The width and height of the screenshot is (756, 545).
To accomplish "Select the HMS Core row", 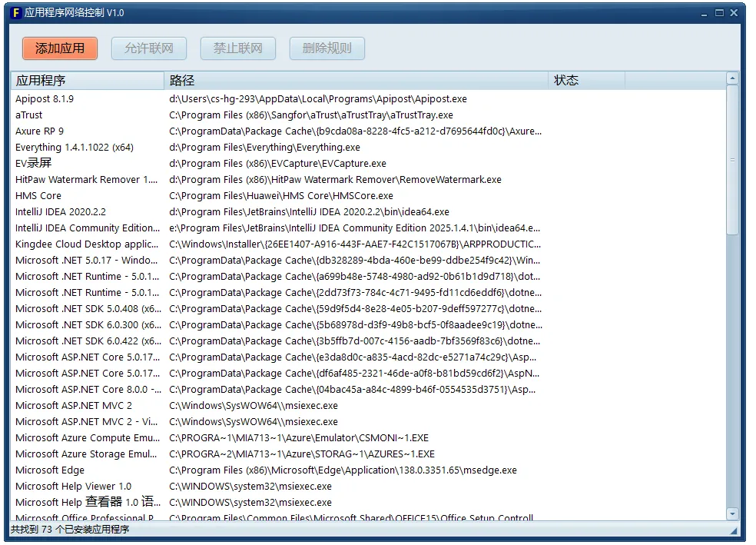I will tap(368, 196).
